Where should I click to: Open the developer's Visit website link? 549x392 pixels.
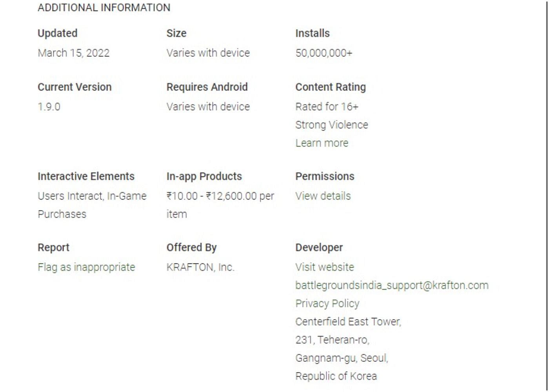(x=324, y=267)
